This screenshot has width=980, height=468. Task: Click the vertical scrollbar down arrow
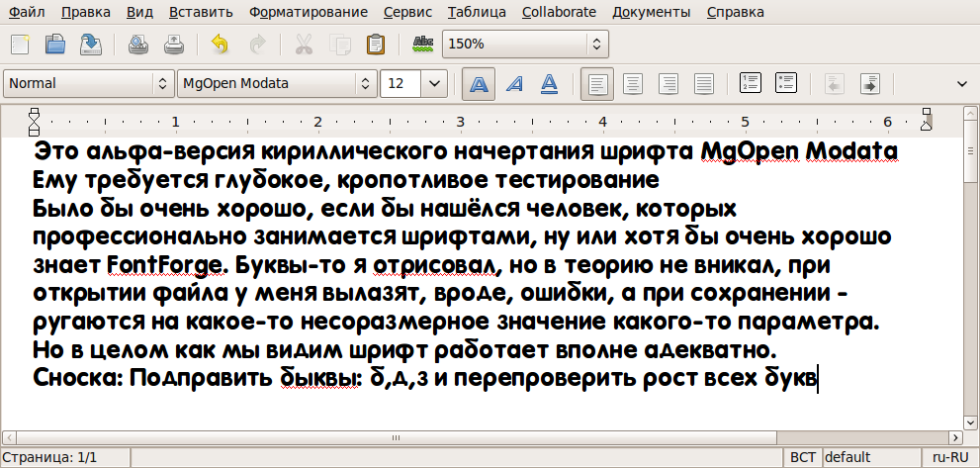971,422
